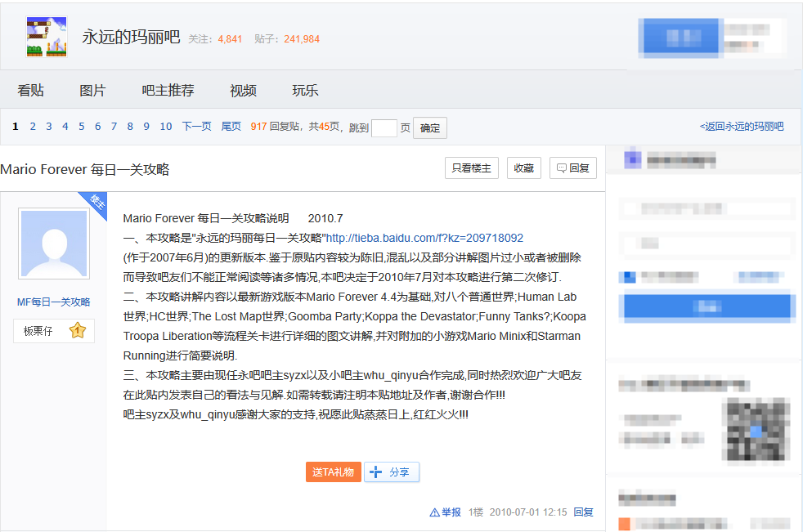803x532 pixels.
Task: Send a gift with 送TA礼物 button
Action: pos(334,472)
